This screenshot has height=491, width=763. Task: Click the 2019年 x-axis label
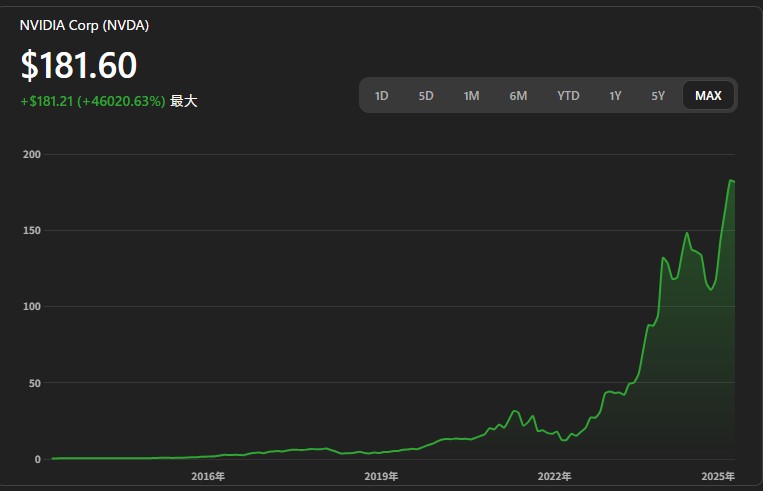point(381,476)
